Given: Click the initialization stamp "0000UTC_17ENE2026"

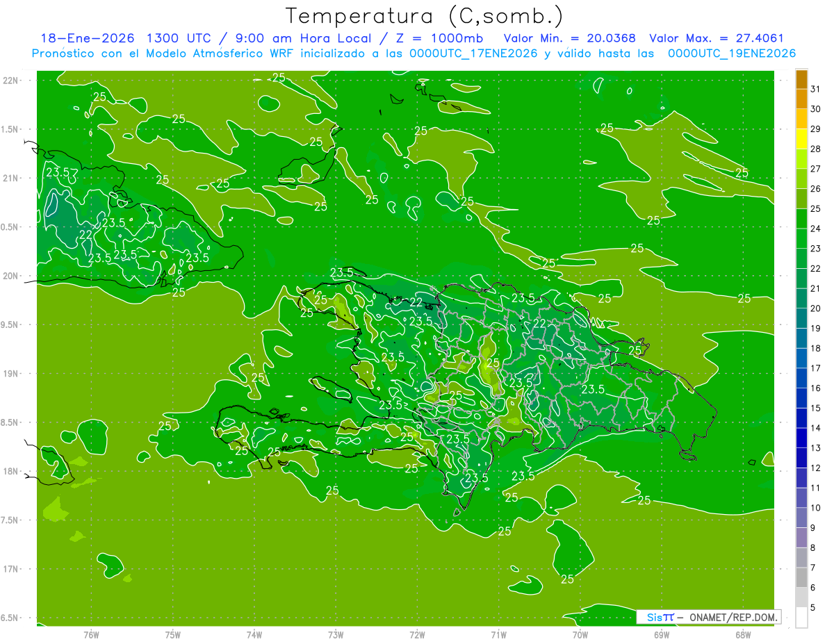Looking at the screenshot, I should (473, 53).
